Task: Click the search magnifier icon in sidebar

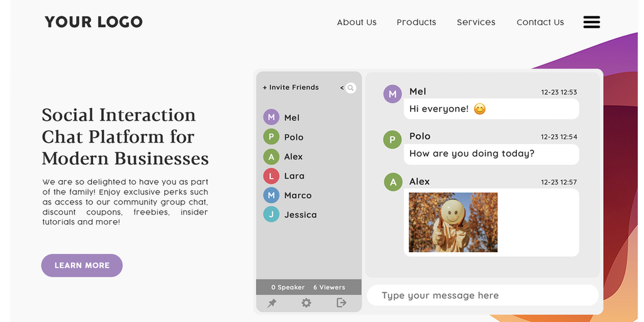Action: (351, 88)
